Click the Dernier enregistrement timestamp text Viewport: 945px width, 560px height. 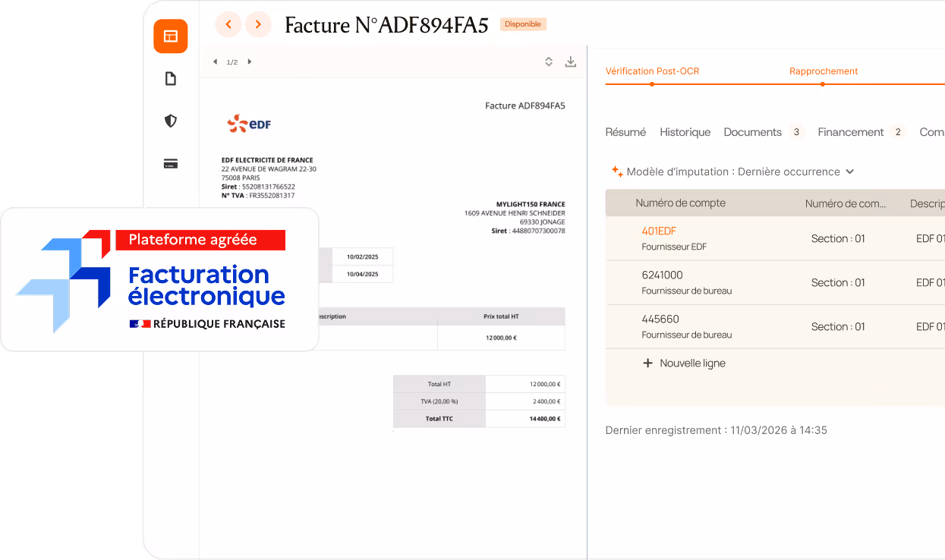(x=716, y=430)
